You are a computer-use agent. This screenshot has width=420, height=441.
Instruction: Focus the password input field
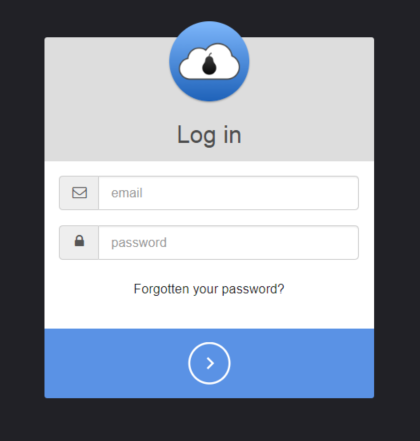228,242
